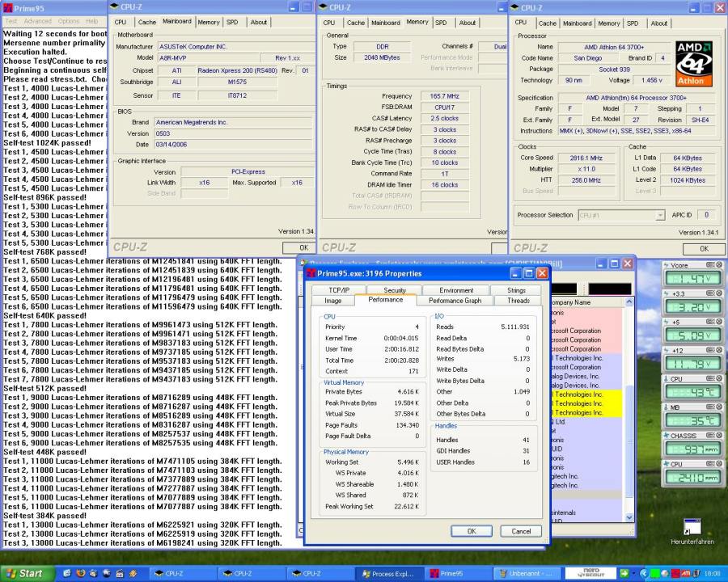Screen dimensions: 728x582
Task: Open Processor Selection dropdown in CPU-Z
Action: (660, 215)
